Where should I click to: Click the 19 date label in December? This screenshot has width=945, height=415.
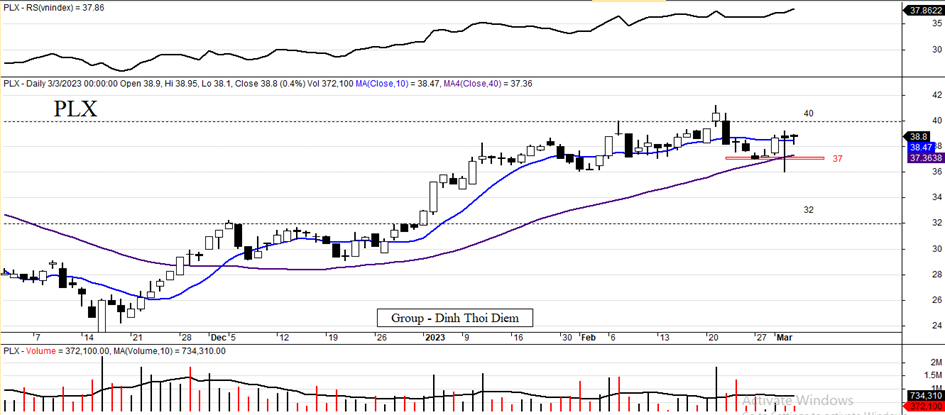coord(332,337)
